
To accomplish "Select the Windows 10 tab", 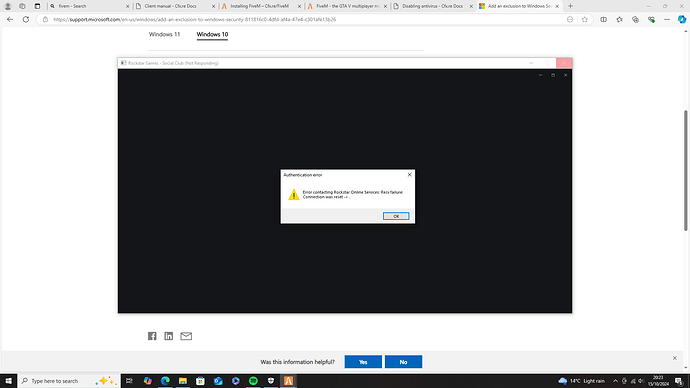I will click(212, 34).
